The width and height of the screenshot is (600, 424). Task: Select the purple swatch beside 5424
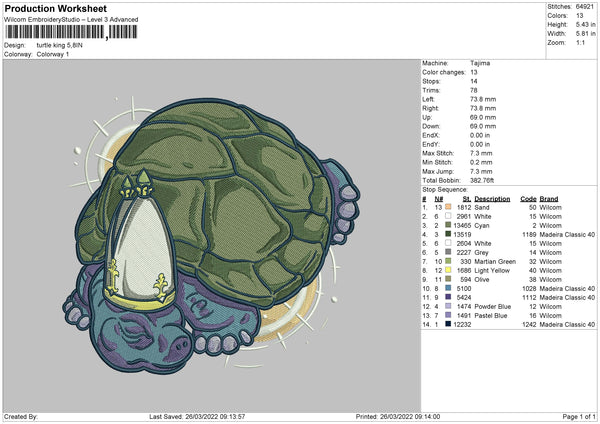pyautogui.click(x=448, y=297)
